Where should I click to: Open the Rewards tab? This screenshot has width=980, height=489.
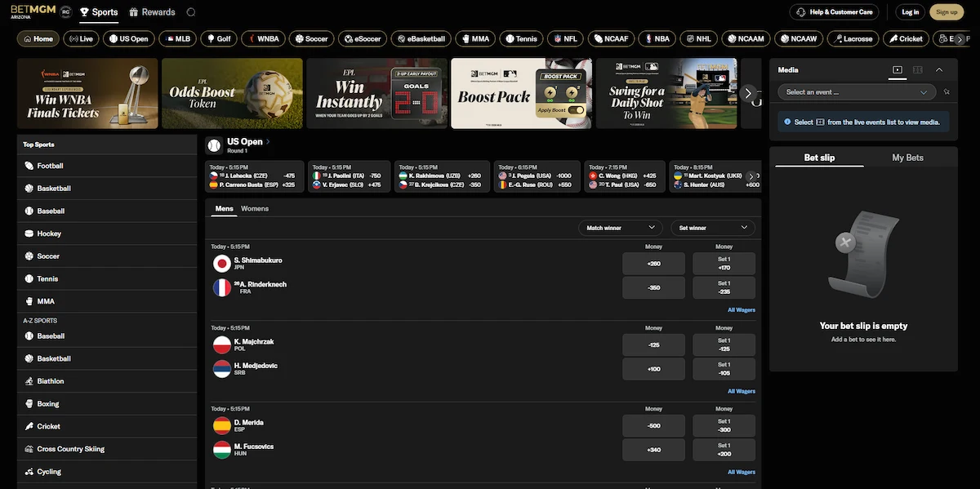click(x=152, y=12)
